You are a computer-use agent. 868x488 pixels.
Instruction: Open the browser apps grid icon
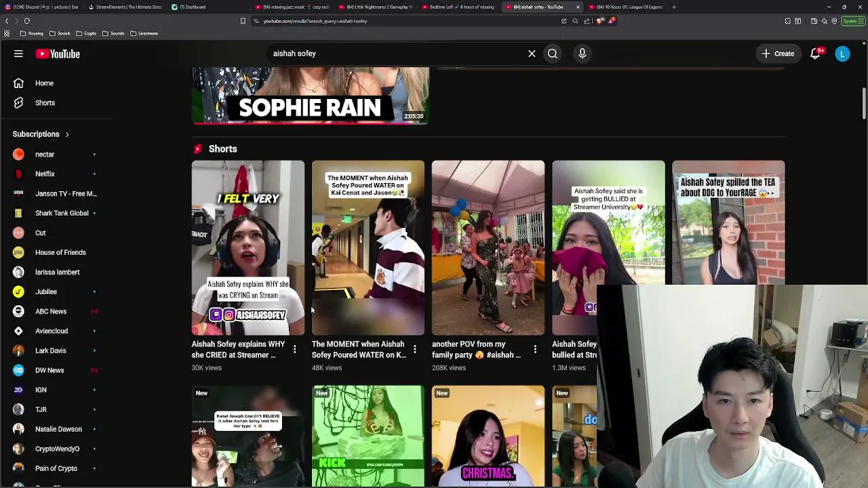7,33
